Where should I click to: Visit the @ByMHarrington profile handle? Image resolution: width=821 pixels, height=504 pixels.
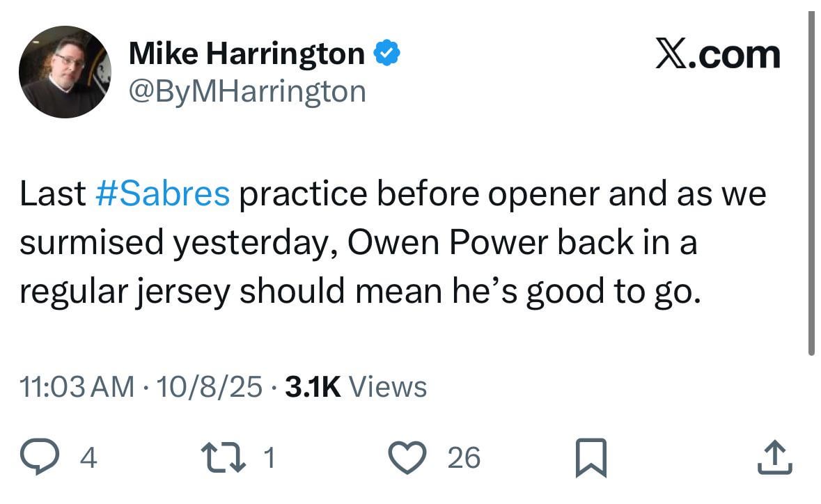(247, 90)
